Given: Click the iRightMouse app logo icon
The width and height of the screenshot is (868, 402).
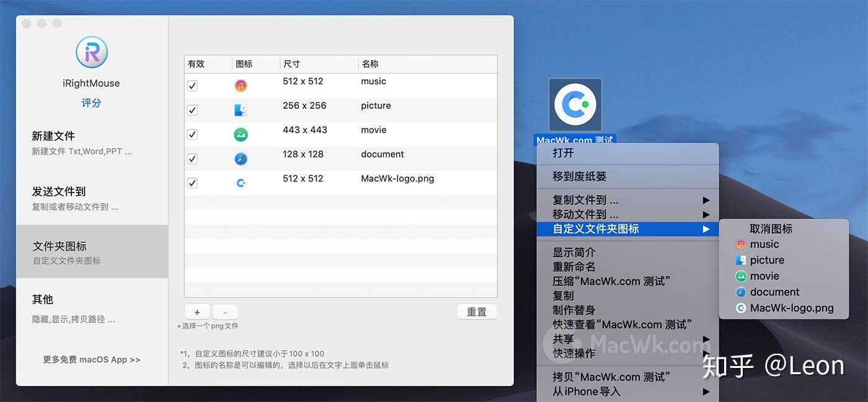Looking at the screenshot, I should pos(92,52).
